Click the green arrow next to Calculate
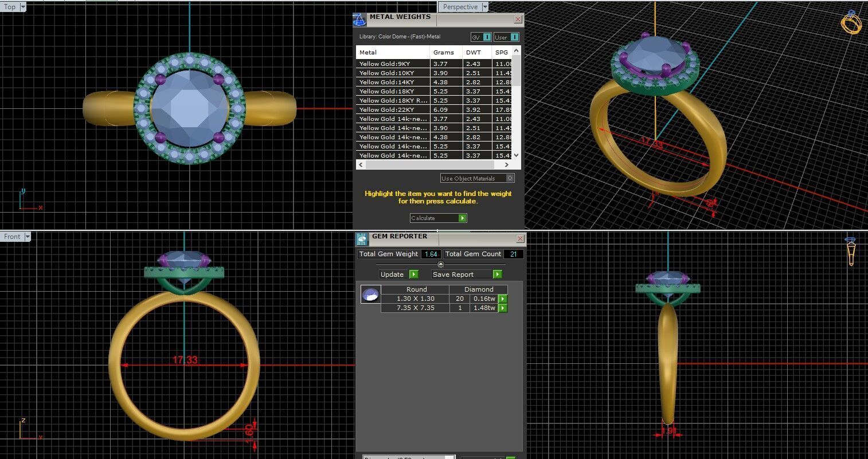The width and height of the screenshot is (868, 459). (463, 218)
